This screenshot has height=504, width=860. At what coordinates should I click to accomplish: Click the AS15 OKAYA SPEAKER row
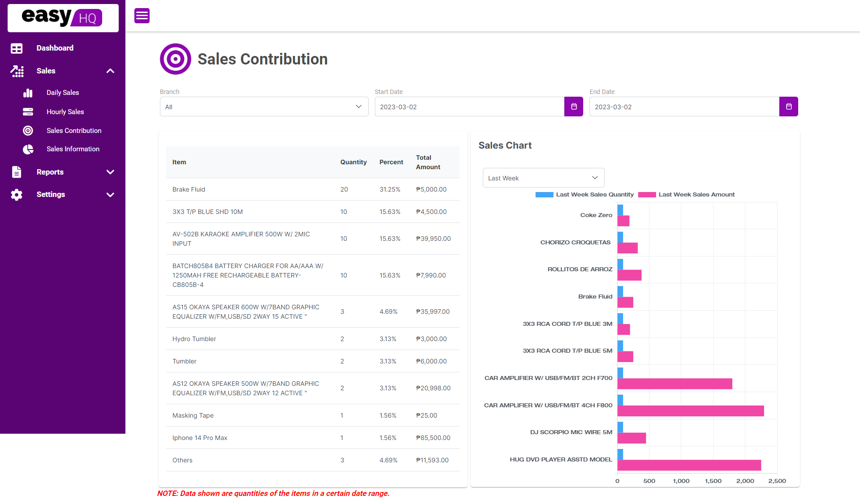[313, 312]
